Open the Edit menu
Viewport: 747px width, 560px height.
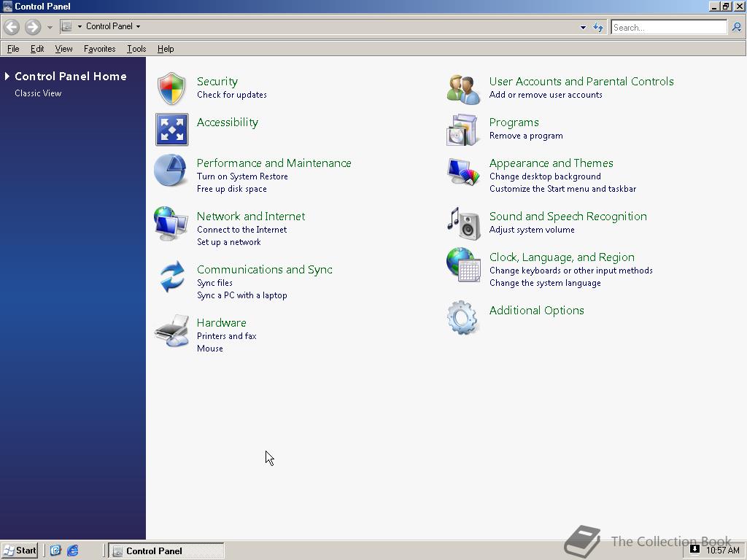37,49
